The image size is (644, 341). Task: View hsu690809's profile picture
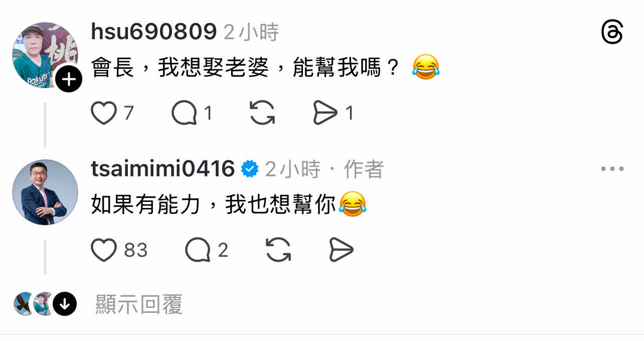tap(45, 55)
